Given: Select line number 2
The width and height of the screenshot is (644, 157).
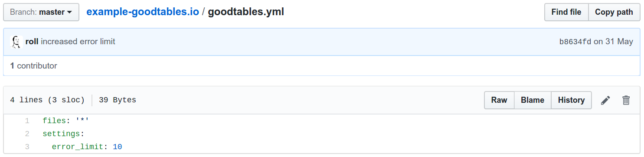Looking at the screenshot, I should click(x=27, y=134).
